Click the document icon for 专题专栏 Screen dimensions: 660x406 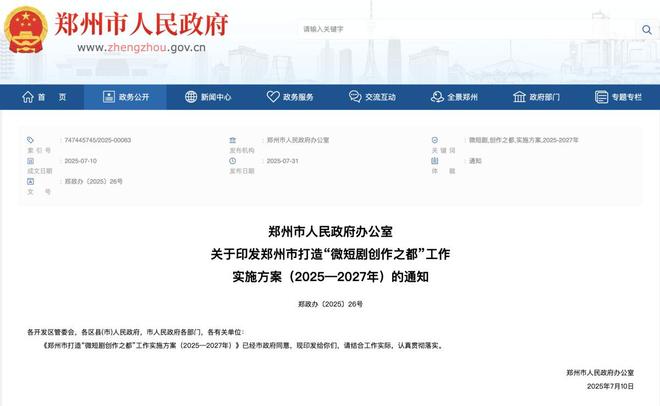(601, 97)
